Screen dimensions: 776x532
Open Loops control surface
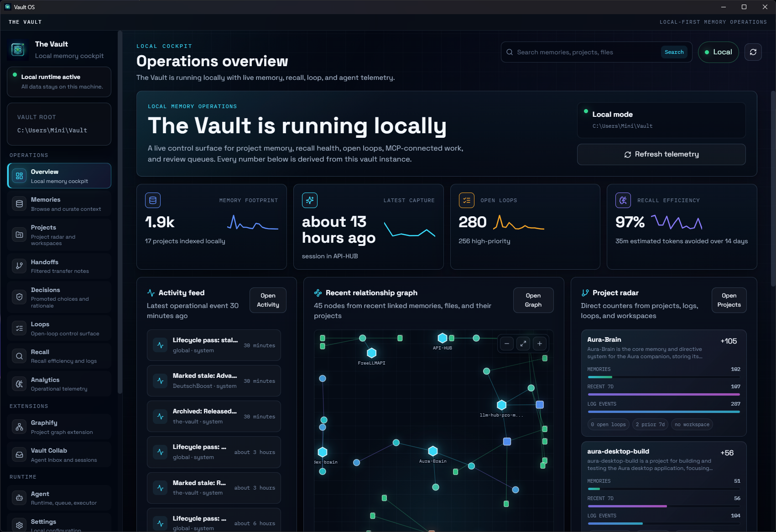(59, 329)
